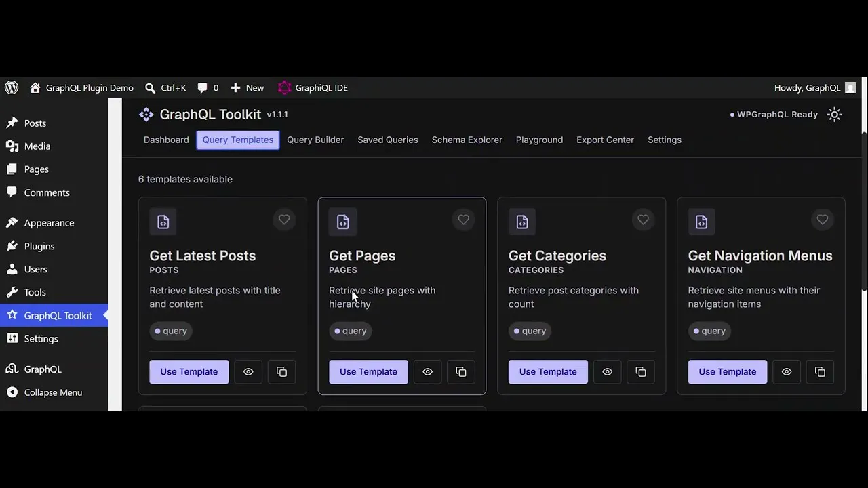
Task: Use Template for Get Pages
Action: pyautogui.click(x=368, y=371)
